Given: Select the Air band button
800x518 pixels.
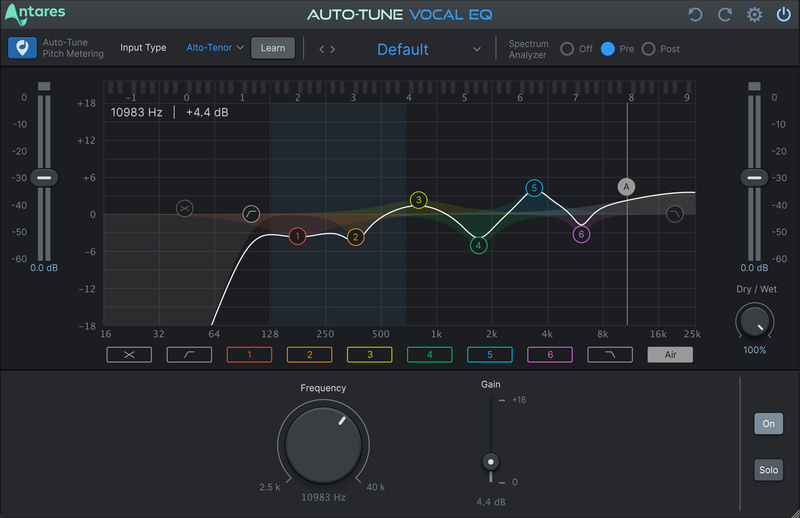Looking at the screenshot, I should click(x=669, y=354).
